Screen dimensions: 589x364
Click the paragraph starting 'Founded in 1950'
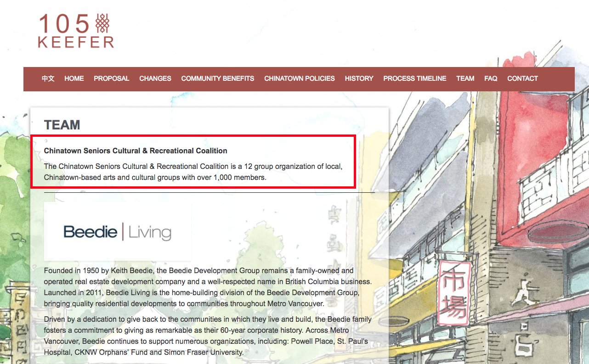[x=208, y=287]
